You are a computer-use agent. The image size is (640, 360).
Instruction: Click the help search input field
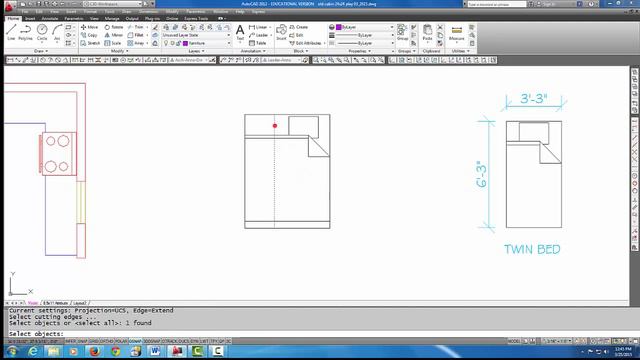click(x=497, y=4)
